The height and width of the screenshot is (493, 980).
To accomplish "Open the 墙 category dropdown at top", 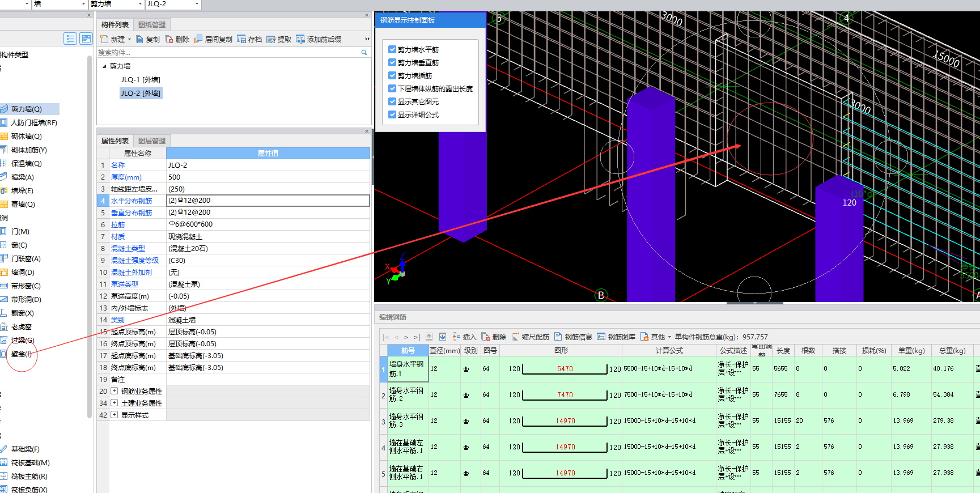I will tap(84, 4).
